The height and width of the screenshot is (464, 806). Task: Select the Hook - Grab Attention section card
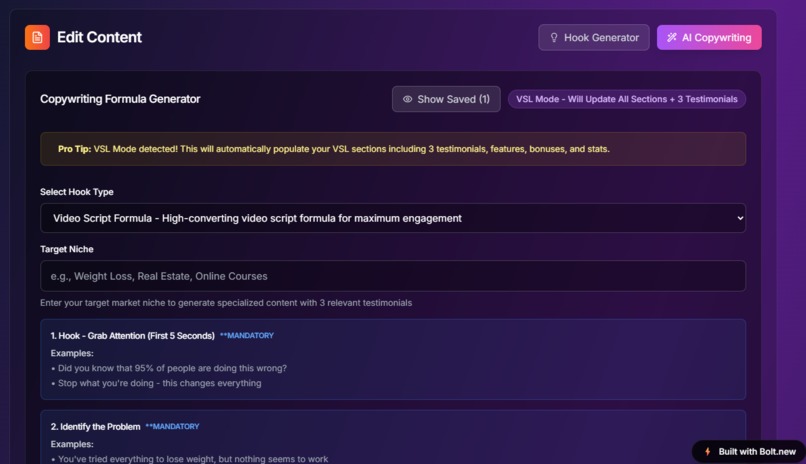tap(393, 359)
